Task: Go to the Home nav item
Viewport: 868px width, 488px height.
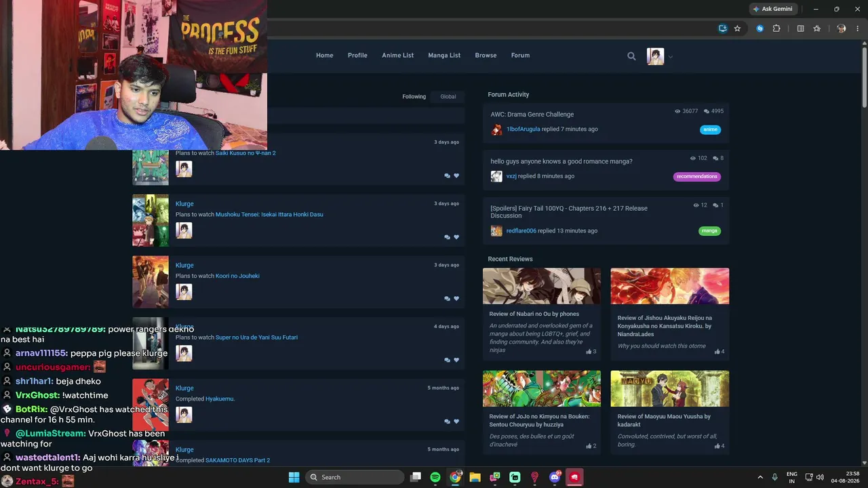Action: [325, 56]
